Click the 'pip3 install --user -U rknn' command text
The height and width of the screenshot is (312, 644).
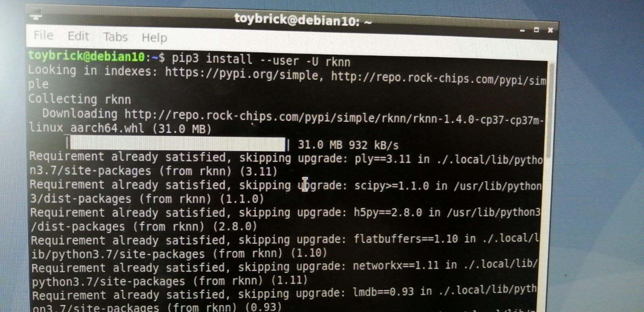pos(261,60)
